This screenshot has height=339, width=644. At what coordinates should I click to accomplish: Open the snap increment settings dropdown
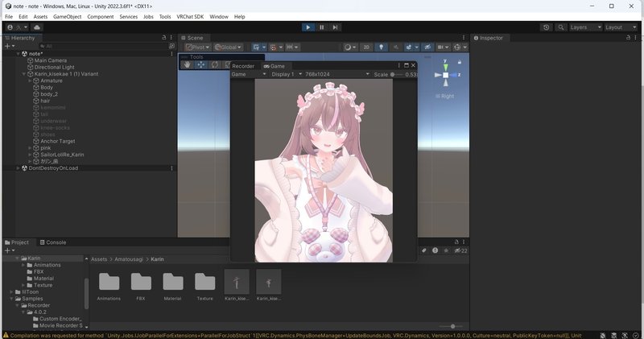pos(292,48)
